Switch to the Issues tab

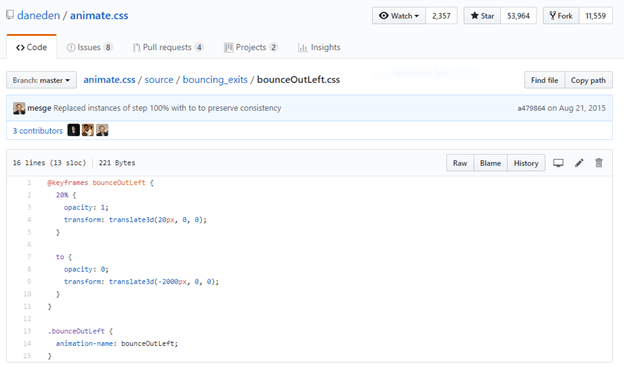pos(89,47)
